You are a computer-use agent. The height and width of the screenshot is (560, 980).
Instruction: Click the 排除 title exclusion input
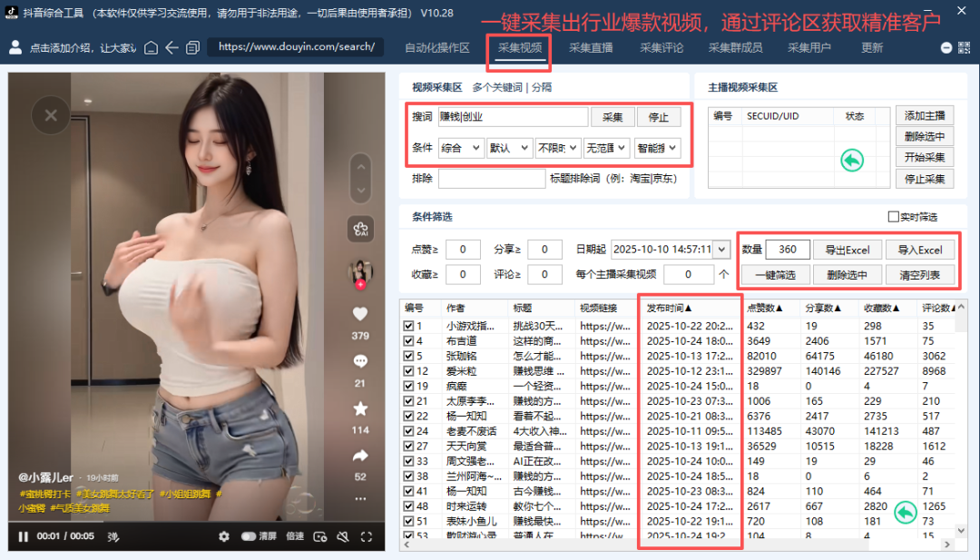click(x=492, y=179)
